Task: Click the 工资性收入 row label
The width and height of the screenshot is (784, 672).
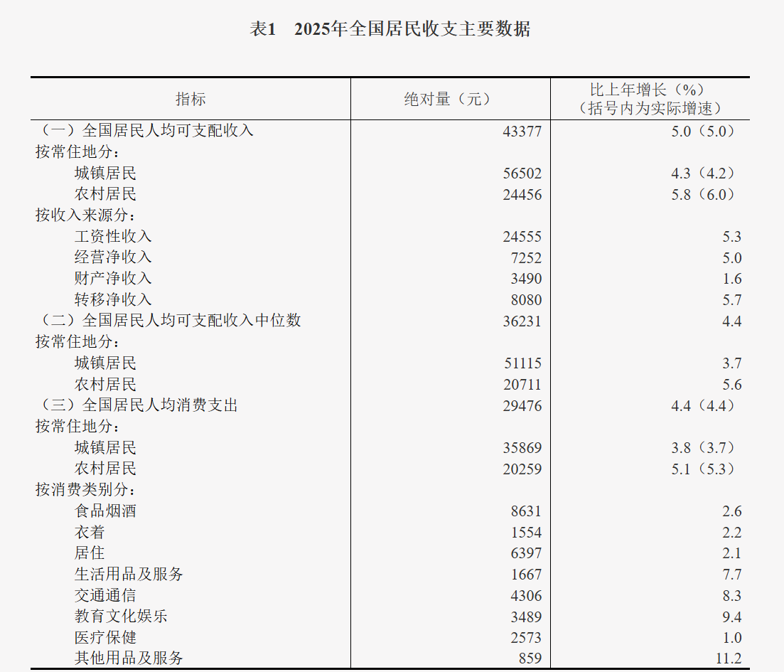Action: coord(113,236)
